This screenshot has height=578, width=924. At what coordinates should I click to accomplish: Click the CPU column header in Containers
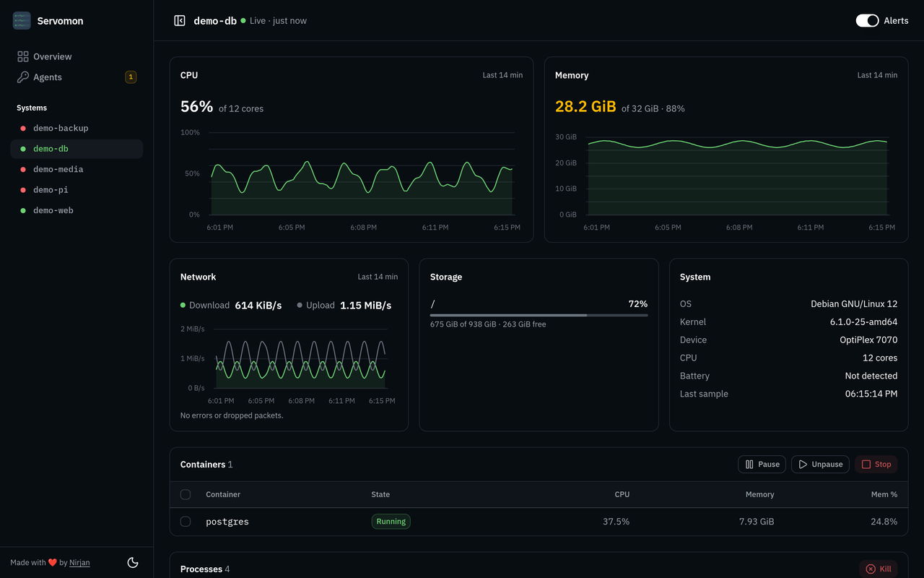tap(622, 495)
